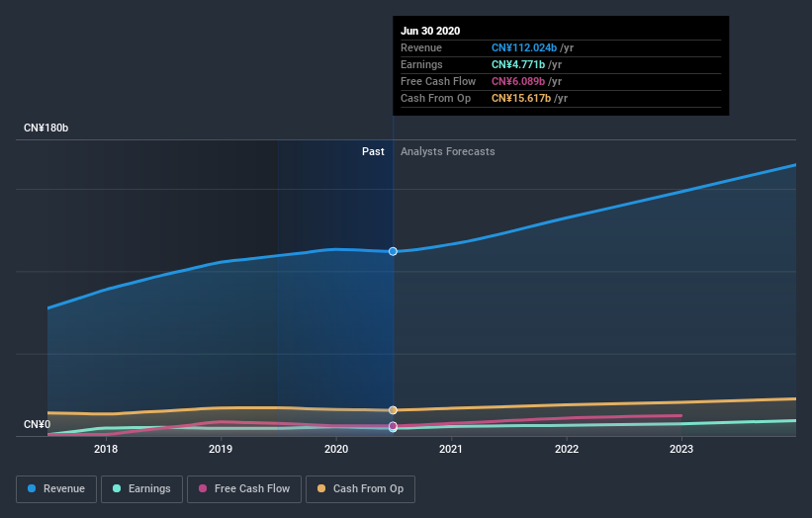
Task: Click the CN¥0 y-axis label
Action: coord(38,424)
